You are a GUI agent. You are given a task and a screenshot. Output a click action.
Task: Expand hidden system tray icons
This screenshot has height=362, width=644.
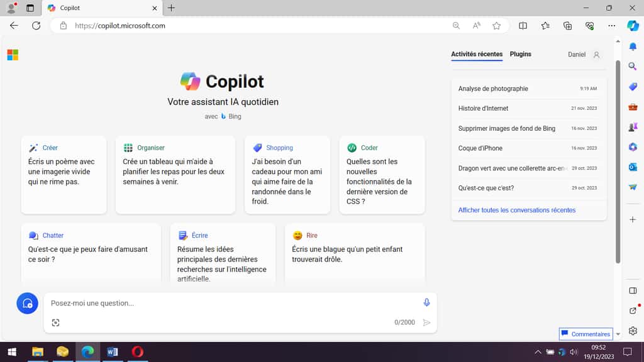pos(538,352)
